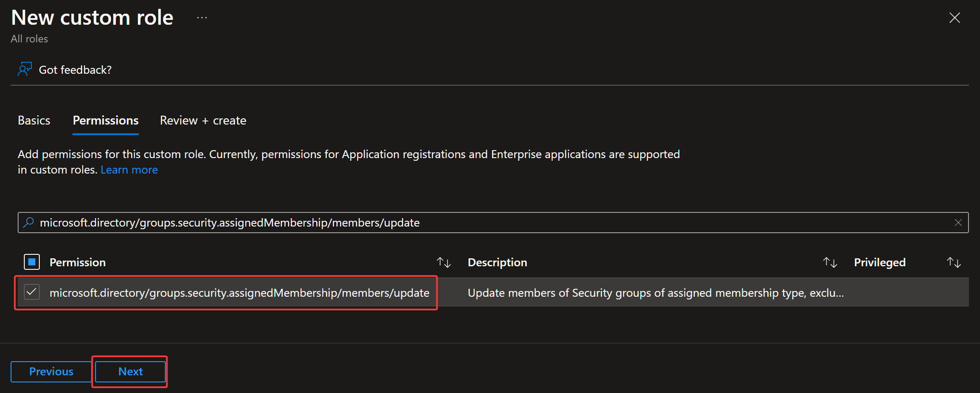Close the New custom role pane
This screenshot has height=393, width=980.
point(954,18)
